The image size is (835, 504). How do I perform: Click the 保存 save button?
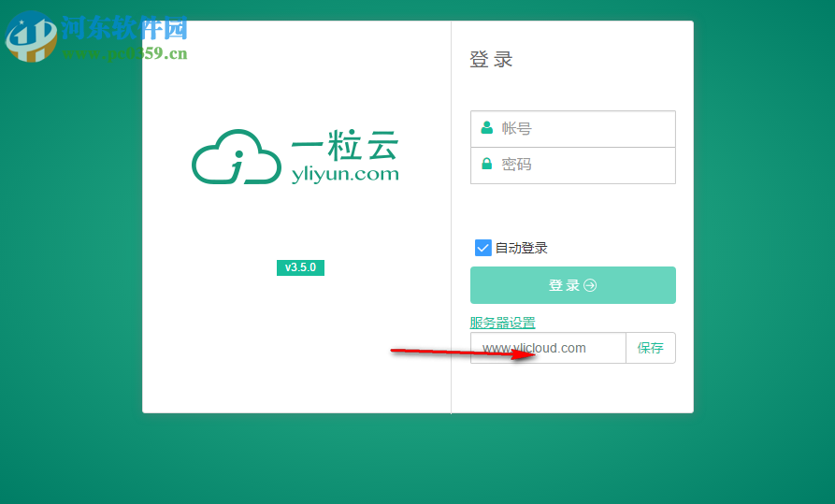(x=651, y=348)
